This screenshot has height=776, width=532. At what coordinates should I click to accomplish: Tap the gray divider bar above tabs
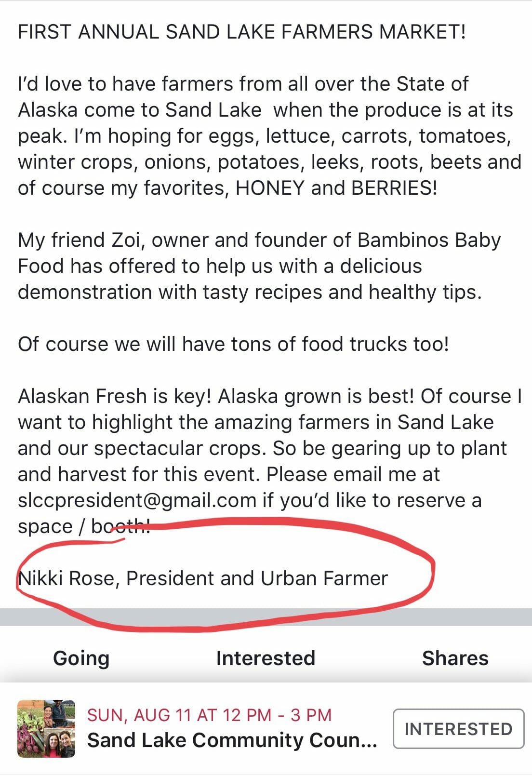click(x=266, y=617)
